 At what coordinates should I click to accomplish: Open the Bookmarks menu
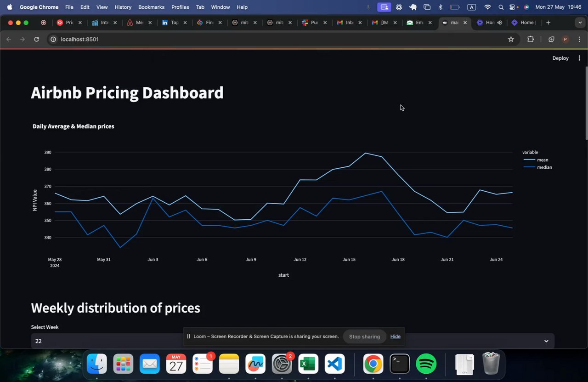click(151, 7)
